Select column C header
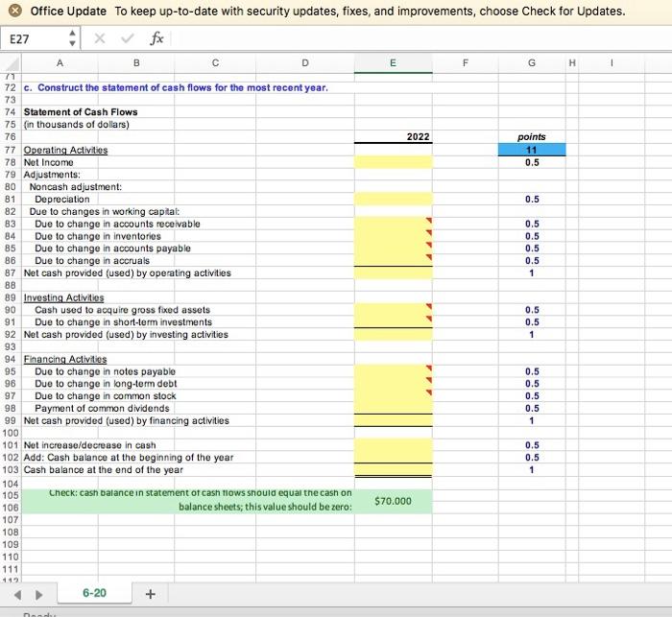Viewport: 672px width, 617px height. coord(215,63)
